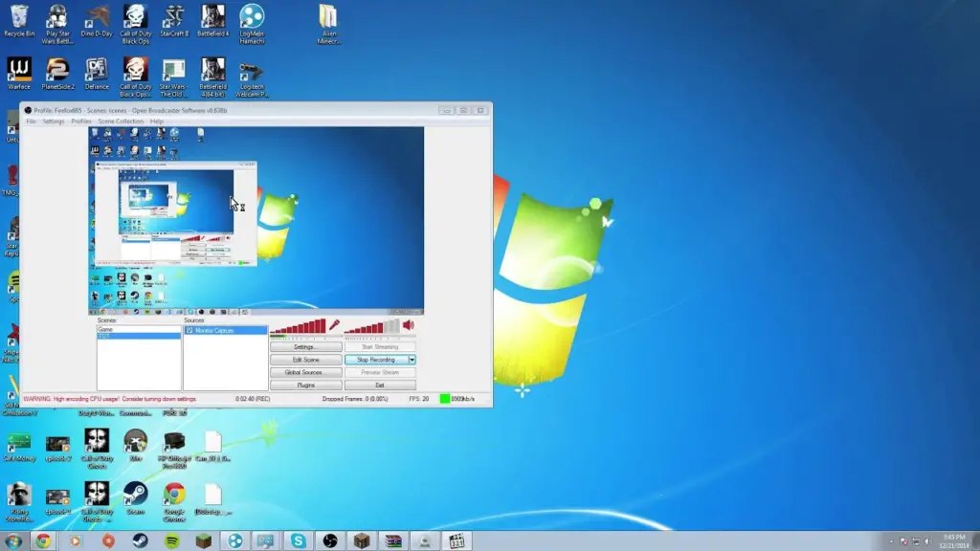
Task: Open Origin from the taskbar
Action: tap(108, 541)
